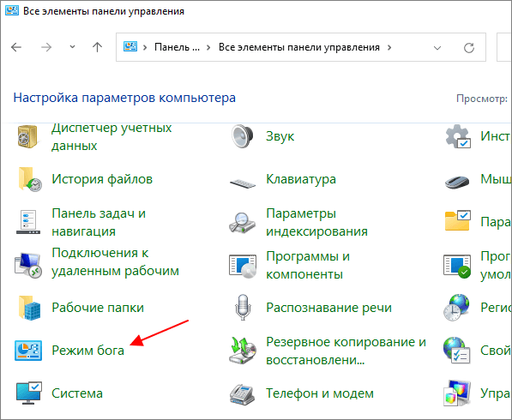Viewport: 512px width, 420px height.
Task: Click the control panel icon in address bar
Action: click(130, 46)
